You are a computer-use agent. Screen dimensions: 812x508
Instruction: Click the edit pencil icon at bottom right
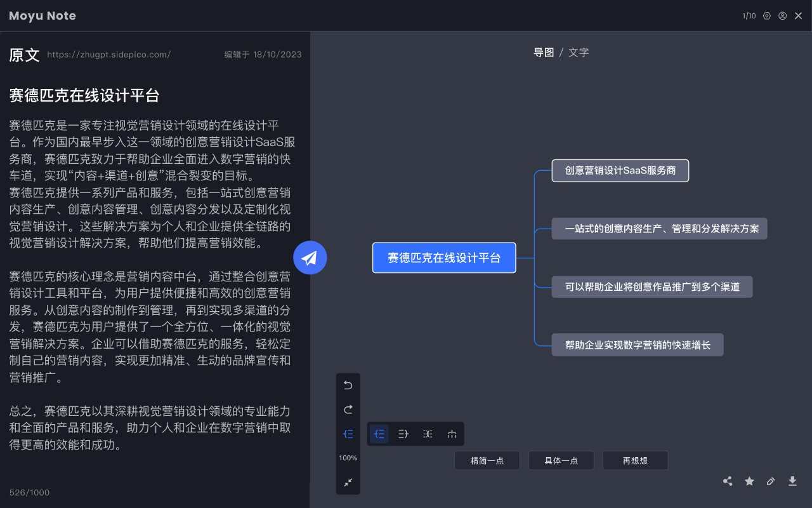coord(771,481)
